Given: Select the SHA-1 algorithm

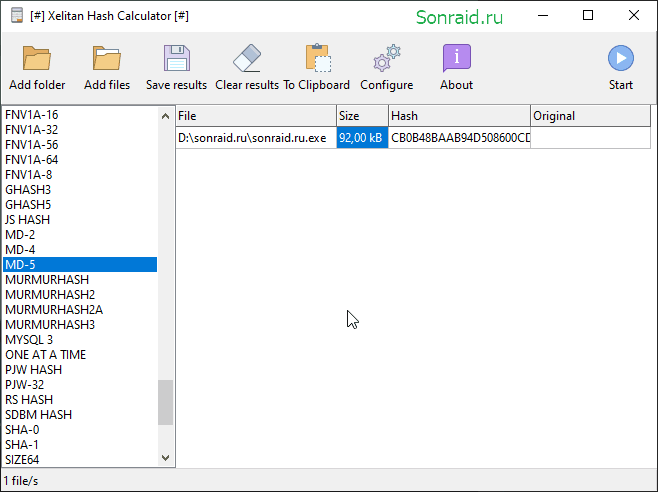Looking at the screenshot, I should (x=80, y=445).
